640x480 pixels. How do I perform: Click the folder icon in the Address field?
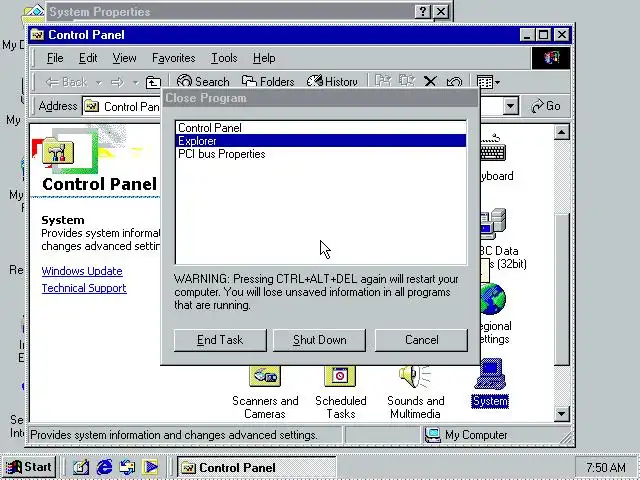(x=91, y=107)
